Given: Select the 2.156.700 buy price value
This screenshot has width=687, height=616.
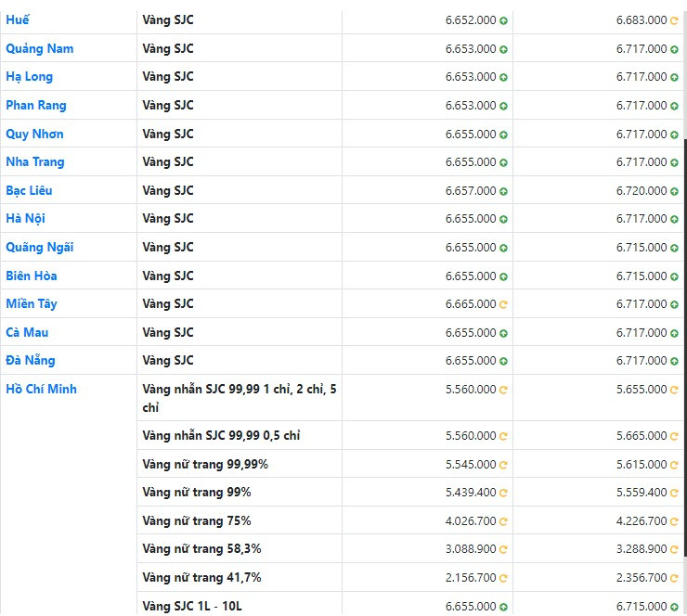Looking at the screenshot, I should [x=471, y=578].
